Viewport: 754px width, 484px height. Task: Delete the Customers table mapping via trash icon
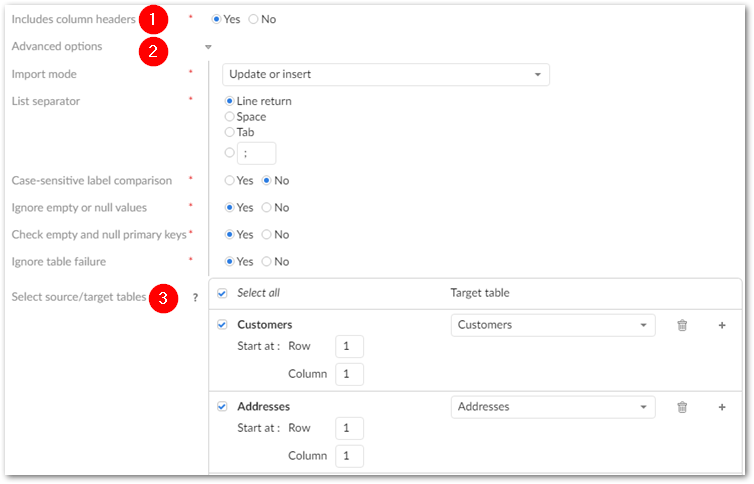tap(682, 325)
